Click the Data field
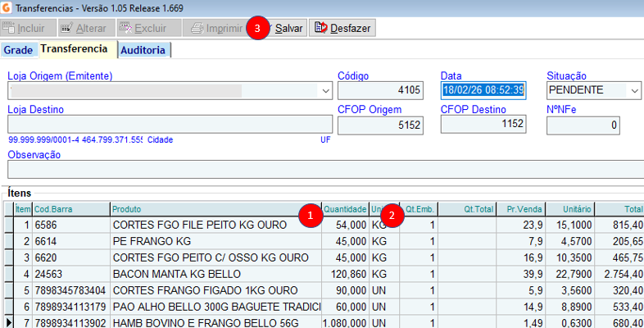 tap(483, 90)
